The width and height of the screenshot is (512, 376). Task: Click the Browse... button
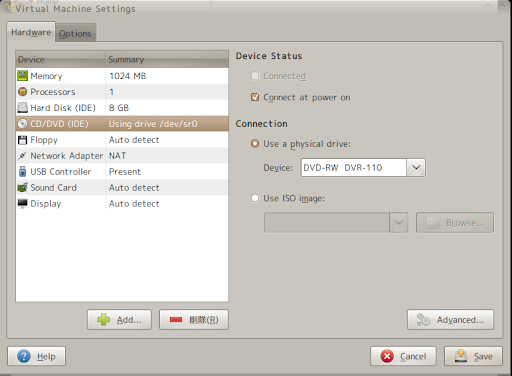pos(455,223)
